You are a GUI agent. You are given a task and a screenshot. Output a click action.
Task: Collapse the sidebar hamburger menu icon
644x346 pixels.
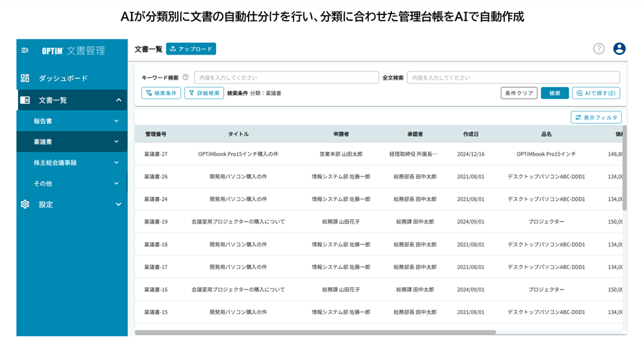click(x=26, y=51)
